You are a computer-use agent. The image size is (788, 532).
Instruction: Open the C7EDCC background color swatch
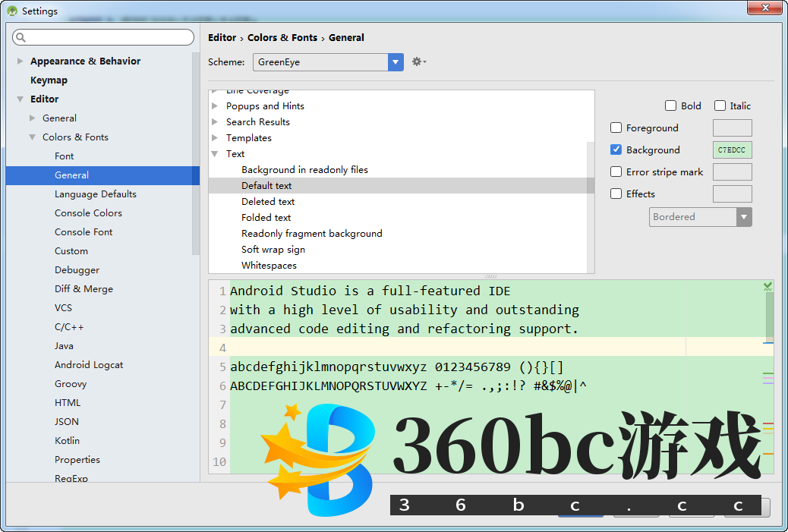(x=733, y=150)
